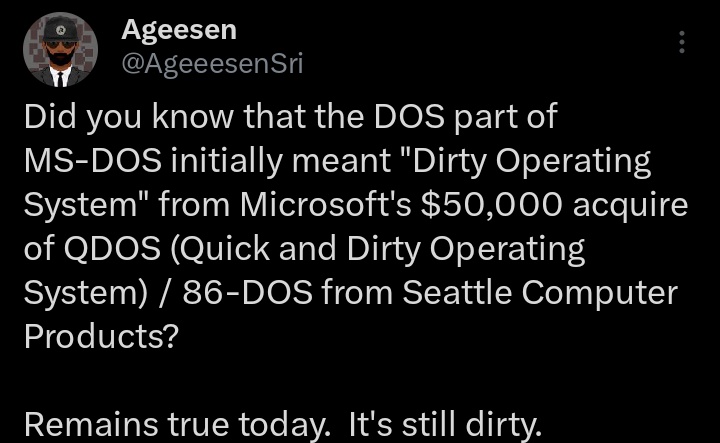
Task: Click the word Seattle in the tweet
Action: click(457, 292)
